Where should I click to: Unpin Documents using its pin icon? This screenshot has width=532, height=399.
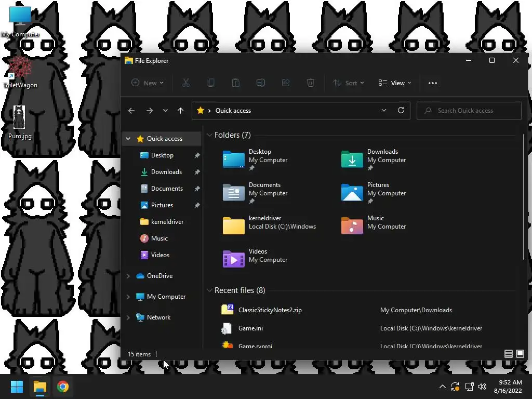click(x=197, y=189)
